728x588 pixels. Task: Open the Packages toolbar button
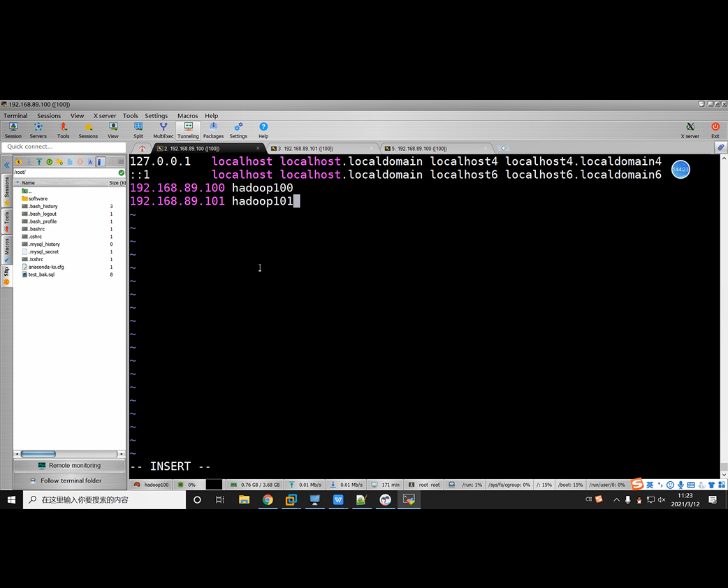coord(213,131)
